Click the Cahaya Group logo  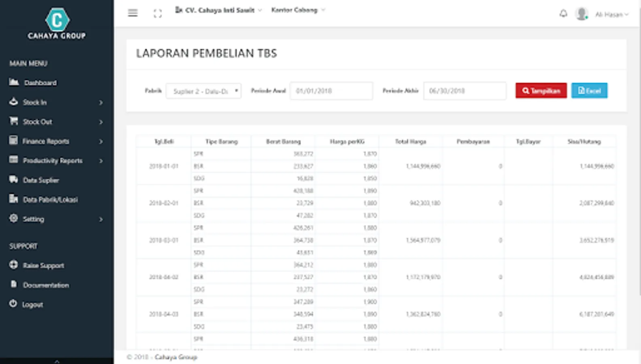57,23
